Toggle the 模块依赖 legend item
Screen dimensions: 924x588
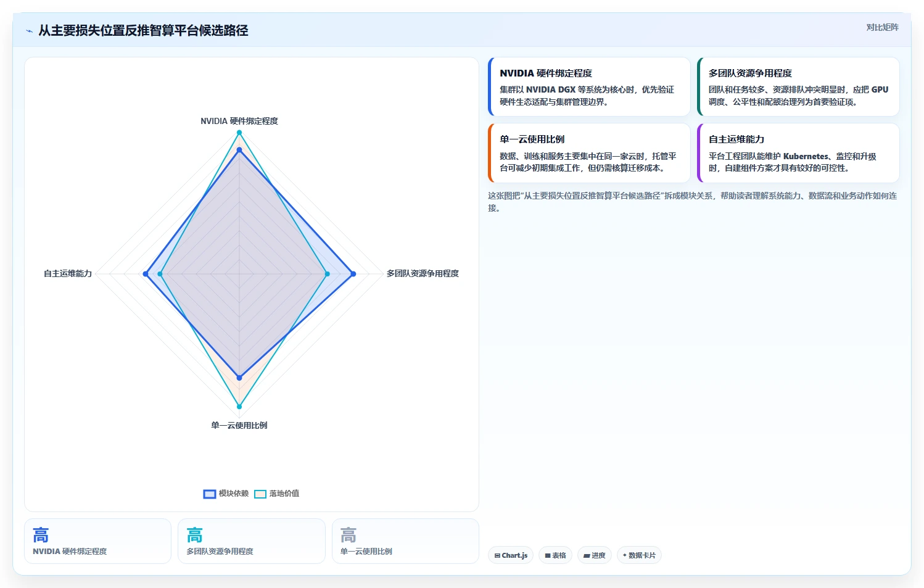226,494
